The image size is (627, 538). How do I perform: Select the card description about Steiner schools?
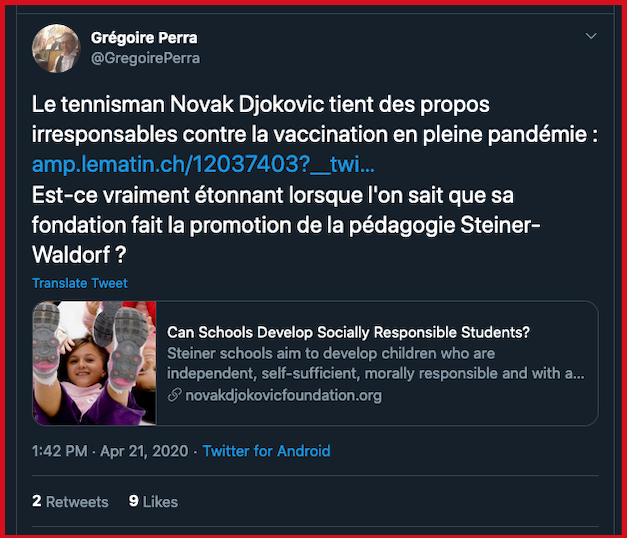point(375,363)
